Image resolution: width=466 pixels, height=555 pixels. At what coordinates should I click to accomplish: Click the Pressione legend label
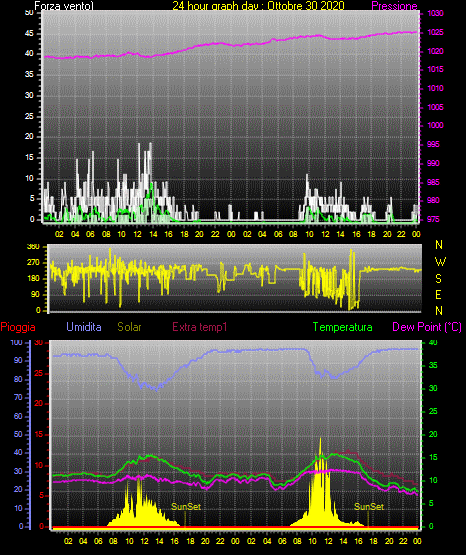[x=394, y=6]
